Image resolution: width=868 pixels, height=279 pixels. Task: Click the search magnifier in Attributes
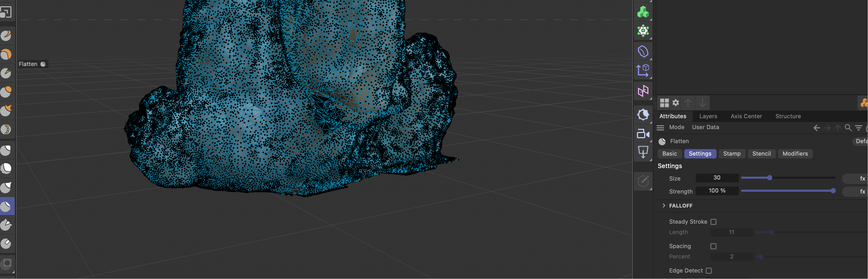point(848,128)
